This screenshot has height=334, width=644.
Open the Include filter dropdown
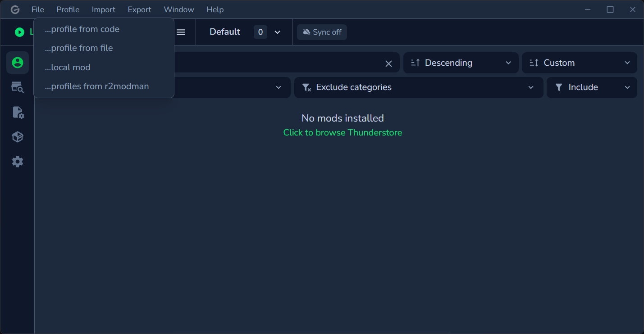point(592,87)
